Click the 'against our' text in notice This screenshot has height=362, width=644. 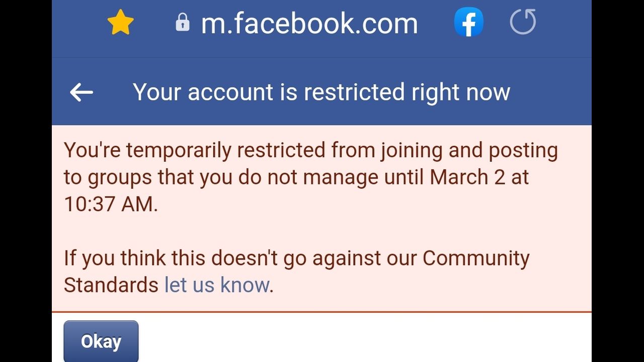coord(365,258)
